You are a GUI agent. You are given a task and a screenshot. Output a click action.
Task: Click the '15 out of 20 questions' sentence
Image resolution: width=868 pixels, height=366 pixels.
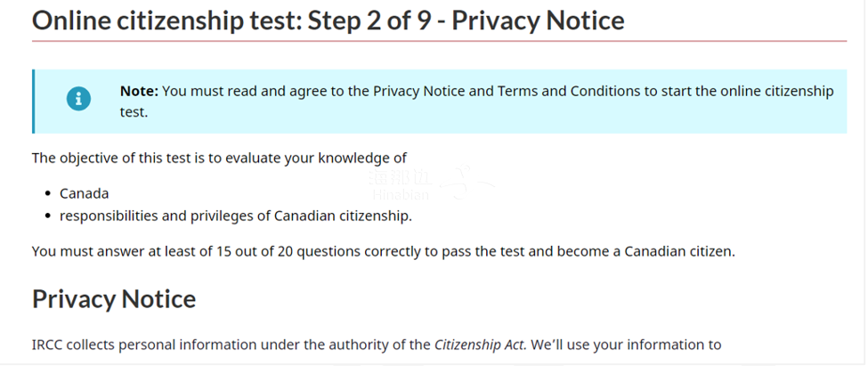coord(267,250)
